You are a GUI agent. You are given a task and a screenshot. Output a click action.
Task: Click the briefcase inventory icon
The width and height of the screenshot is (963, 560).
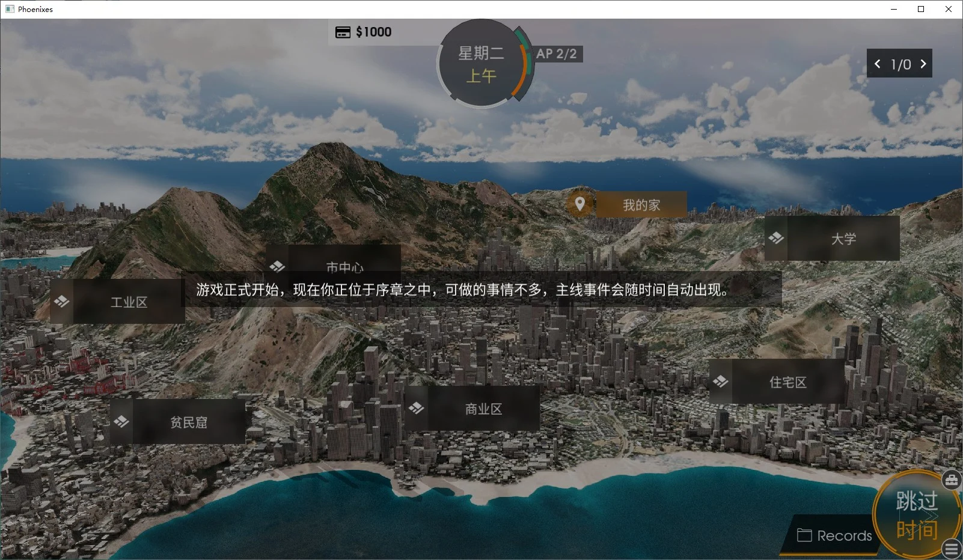tap(951, 479)
